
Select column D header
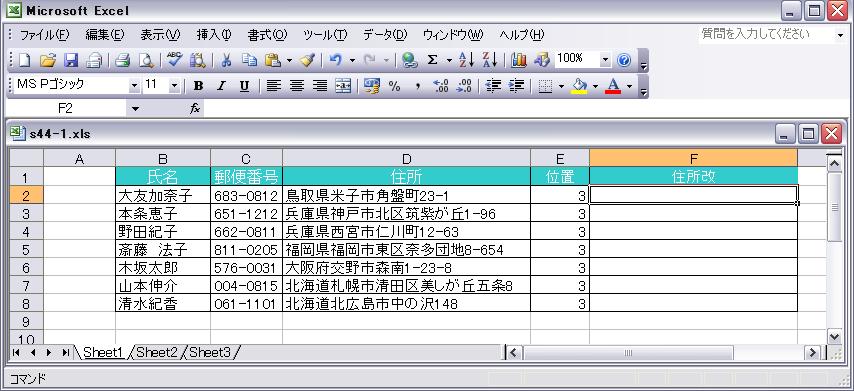[x=406, y=158]
